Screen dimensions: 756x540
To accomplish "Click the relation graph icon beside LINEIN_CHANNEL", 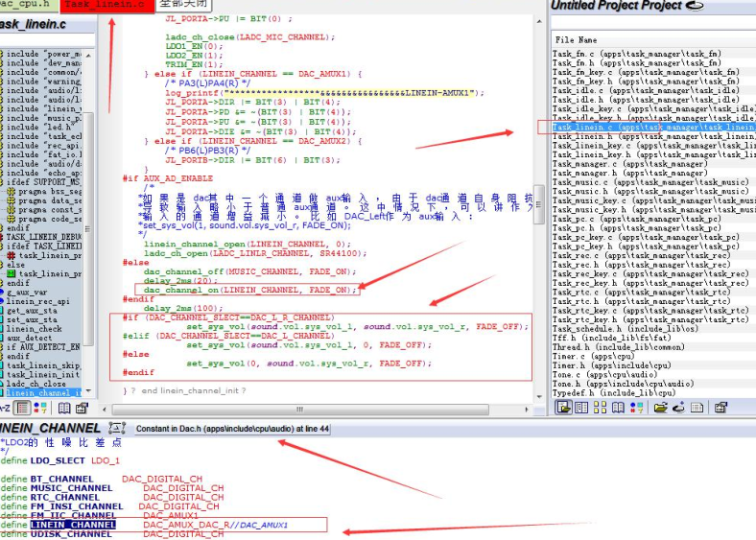I will pos(117,428).
